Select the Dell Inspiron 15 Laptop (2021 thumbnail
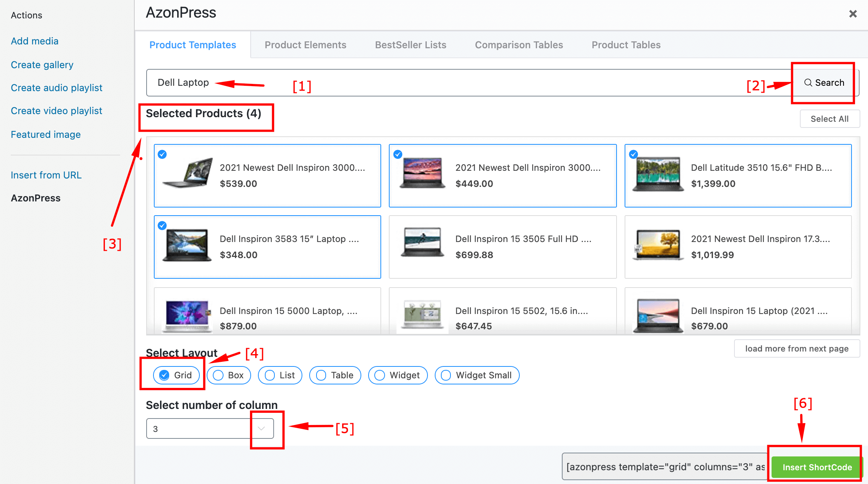 (x=658, y=316)
